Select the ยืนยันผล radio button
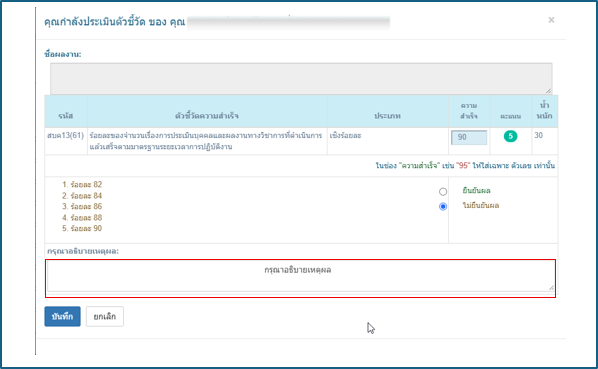Image resolution: width=598 pixels, height=369 pixels. point(443,191)
